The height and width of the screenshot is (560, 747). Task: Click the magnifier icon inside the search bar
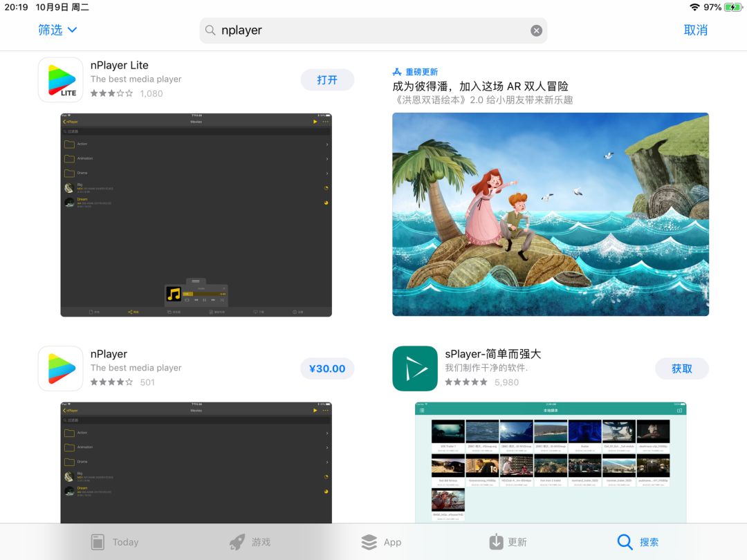(210, 30)
